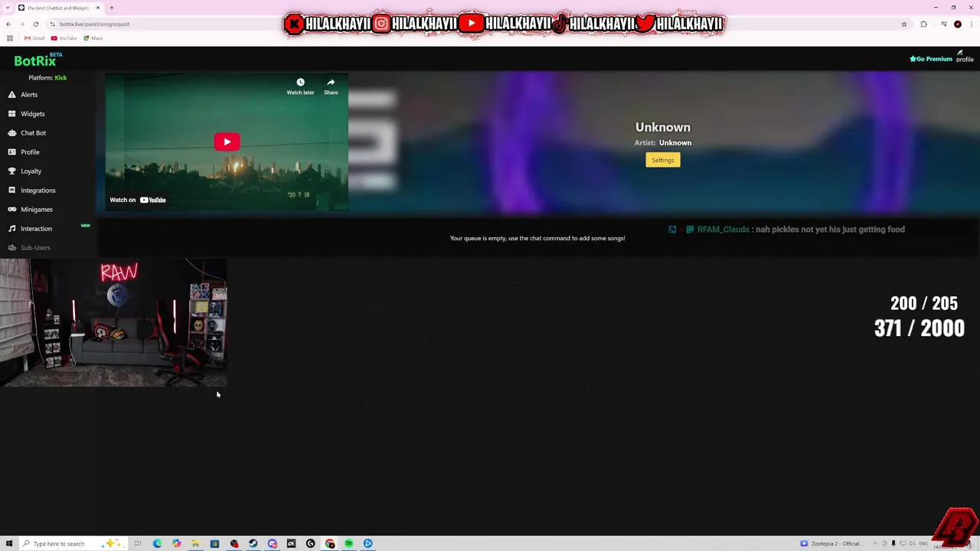Click the webcam room preview thumbnail
This screenshot has height=551, width=980.
pos(113,322)
